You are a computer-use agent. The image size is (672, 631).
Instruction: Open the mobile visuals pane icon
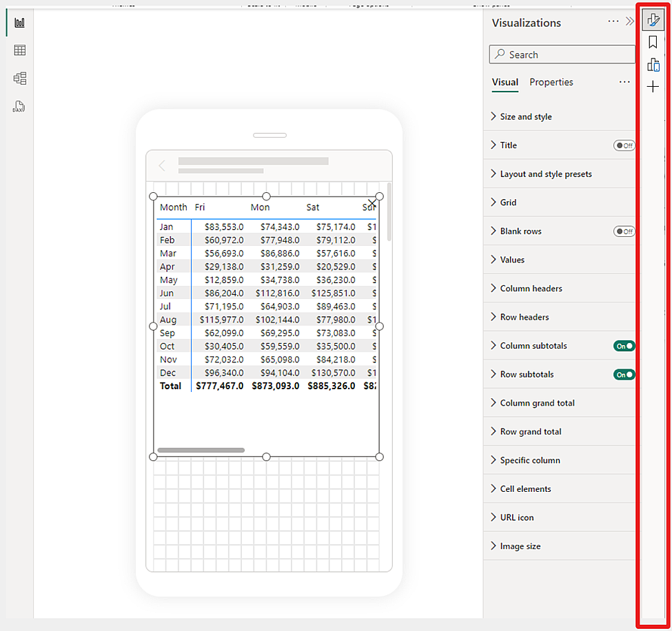pos(653,65)
